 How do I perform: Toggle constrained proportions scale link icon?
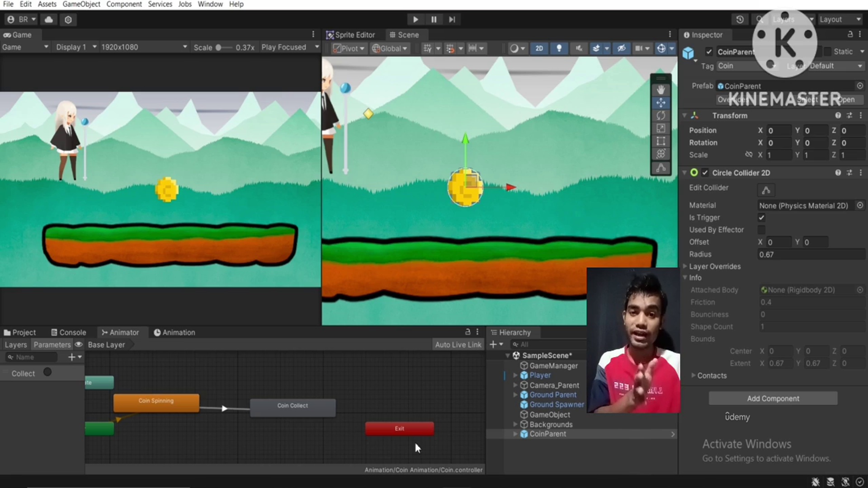pyautogui.click(x=749, y=155)
